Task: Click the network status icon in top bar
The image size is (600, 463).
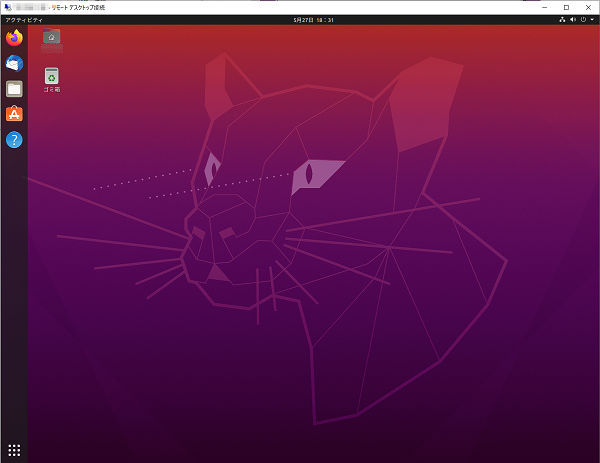Action: point(561,20)
